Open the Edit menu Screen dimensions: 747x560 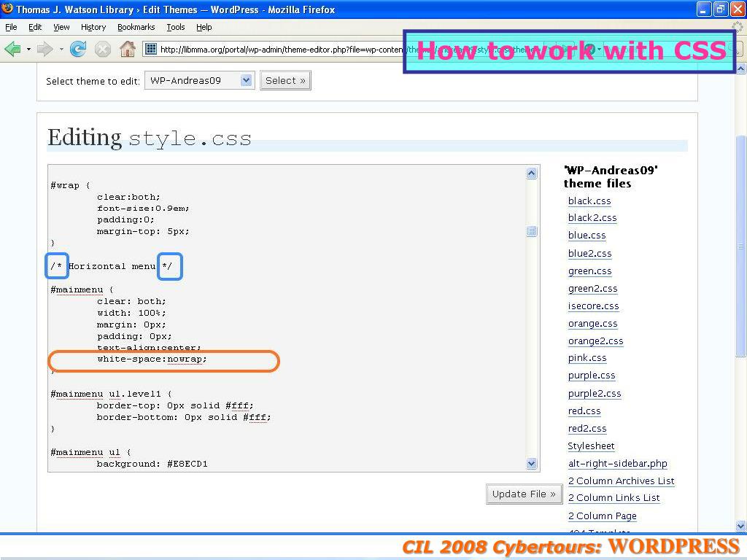[x=35, y=27]
